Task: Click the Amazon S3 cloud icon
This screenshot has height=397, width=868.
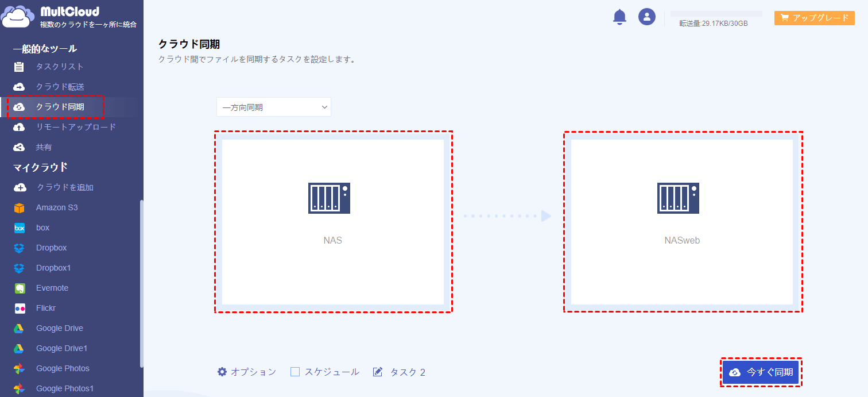Action: pyautogui.click(x=20, y=207)
